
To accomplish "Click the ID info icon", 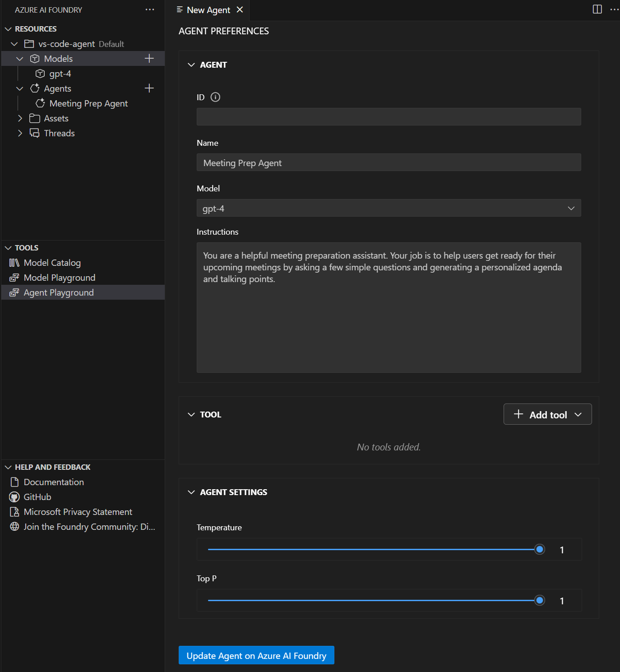I will coord(215,97).
